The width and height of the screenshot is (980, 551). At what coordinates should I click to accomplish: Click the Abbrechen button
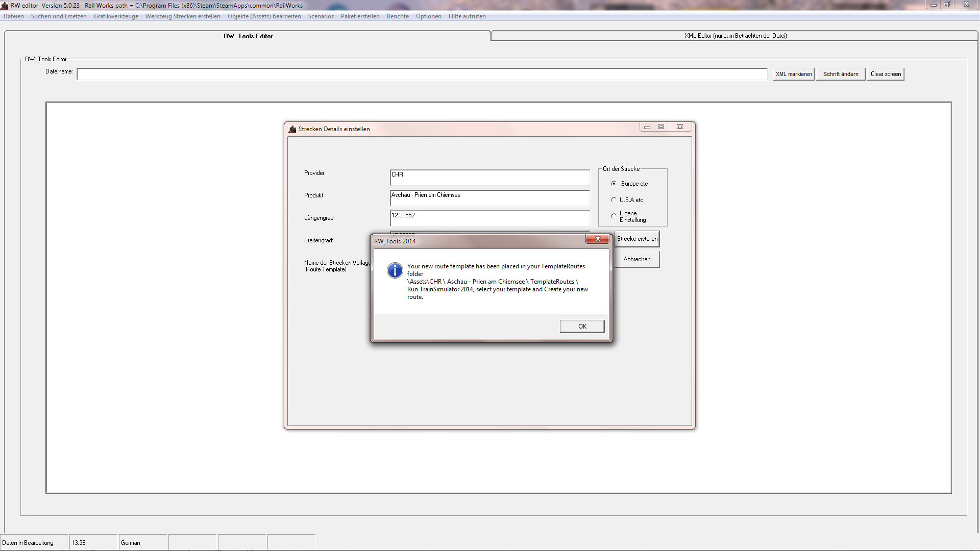tap(636, 259)
